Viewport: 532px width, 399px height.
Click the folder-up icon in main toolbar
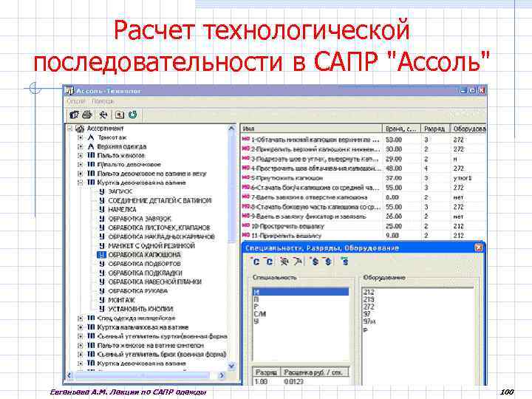click(x=120, y=115)
